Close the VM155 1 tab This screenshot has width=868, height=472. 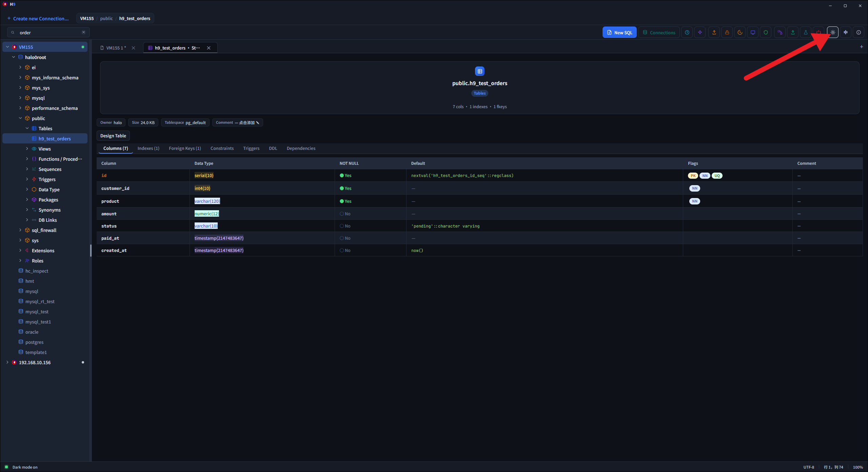(134, 48)
